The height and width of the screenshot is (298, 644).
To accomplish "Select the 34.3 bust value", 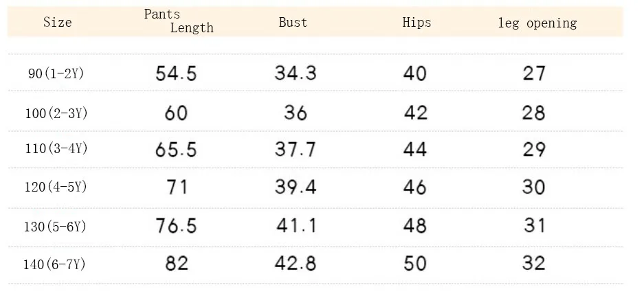I will pos(296,73).
